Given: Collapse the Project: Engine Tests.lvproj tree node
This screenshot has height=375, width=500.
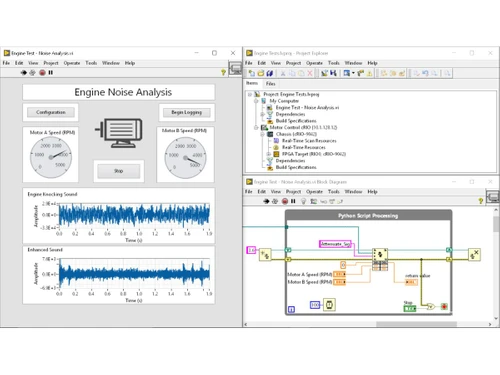Looking at the screenshot, I should tap(250, 94).
